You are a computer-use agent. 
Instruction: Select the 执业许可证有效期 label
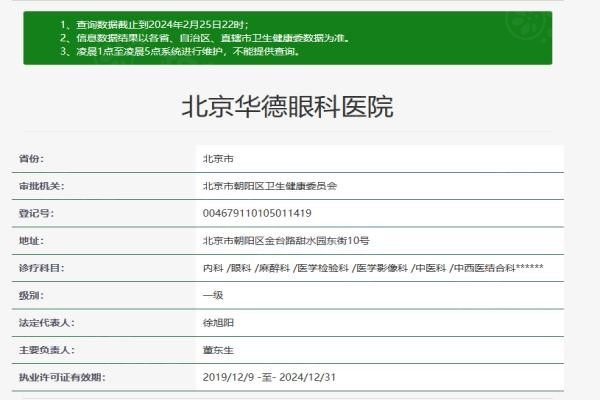(x=62, y=377)
